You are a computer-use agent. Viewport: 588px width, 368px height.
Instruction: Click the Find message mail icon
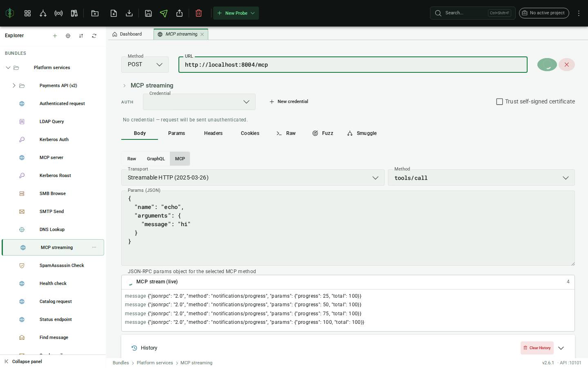(22, 337)
